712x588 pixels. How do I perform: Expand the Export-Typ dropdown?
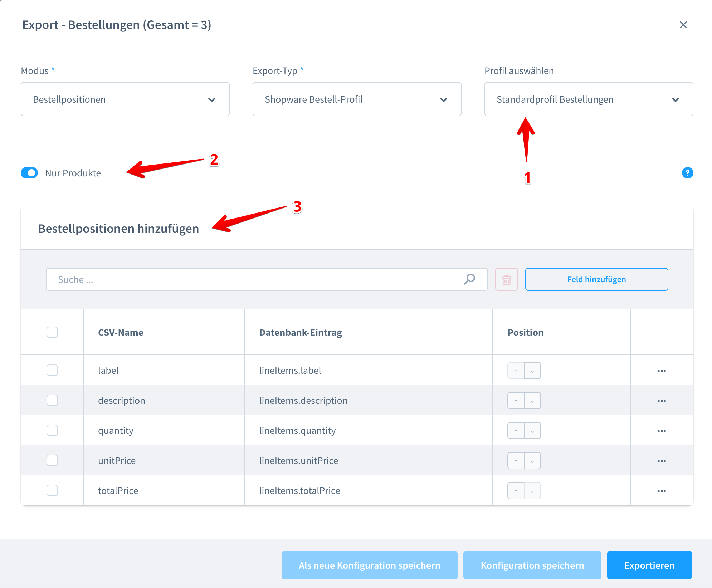pos(357,99)
